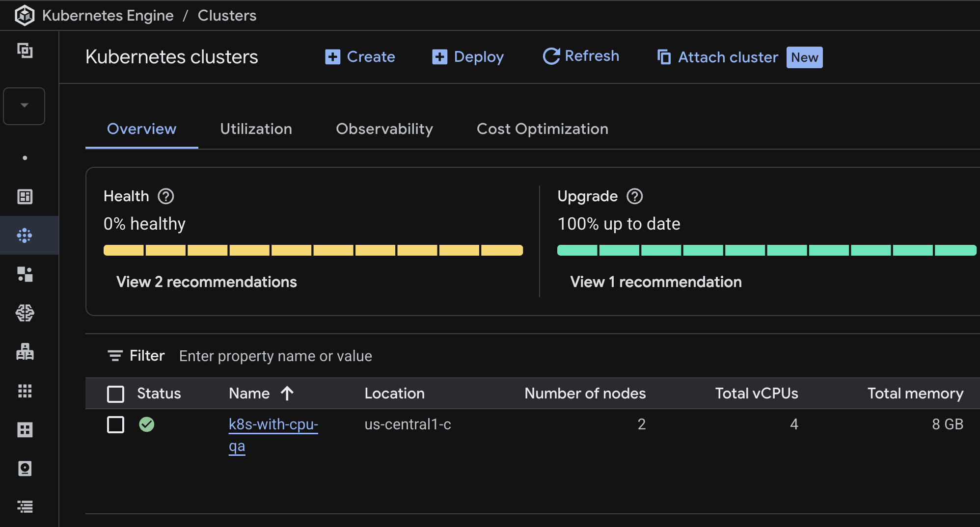Expand the sidebar dropdown selector
The height and width of the screenshot is (527, 980).
[24, 106]
